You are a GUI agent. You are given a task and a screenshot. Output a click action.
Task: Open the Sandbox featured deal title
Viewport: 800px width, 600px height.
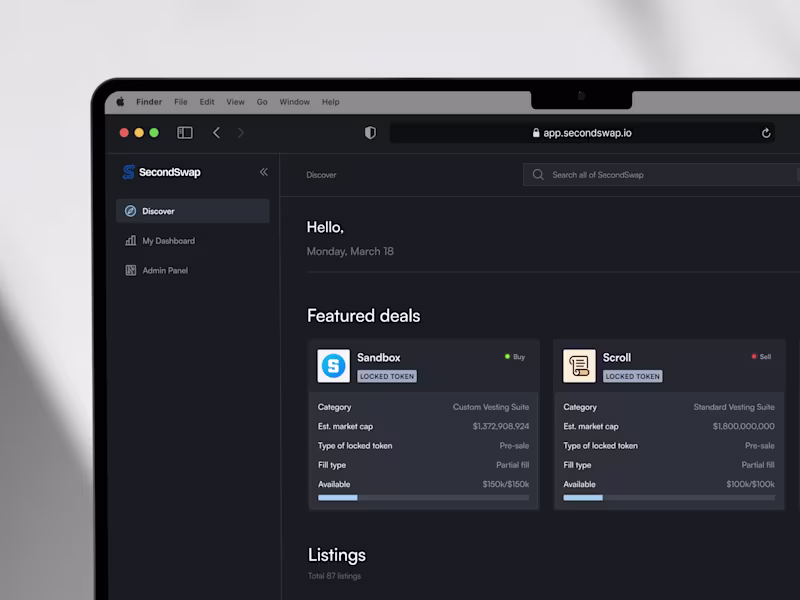379,358
